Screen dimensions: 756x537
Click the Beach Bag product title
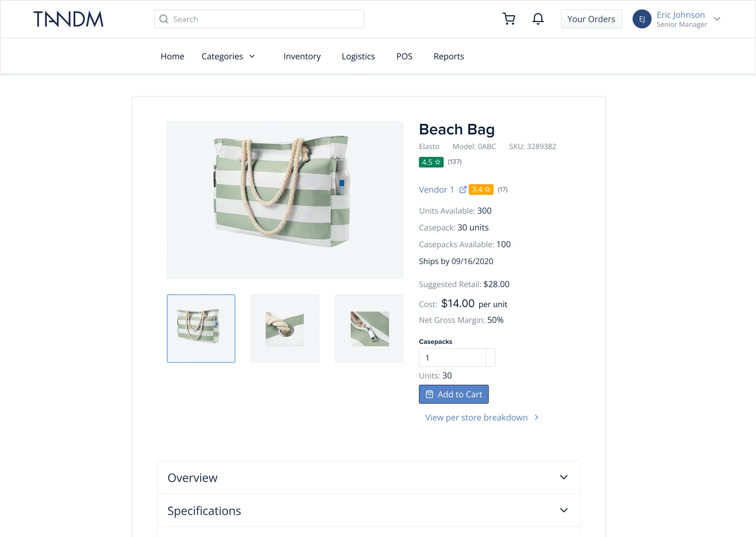(457, 129)
